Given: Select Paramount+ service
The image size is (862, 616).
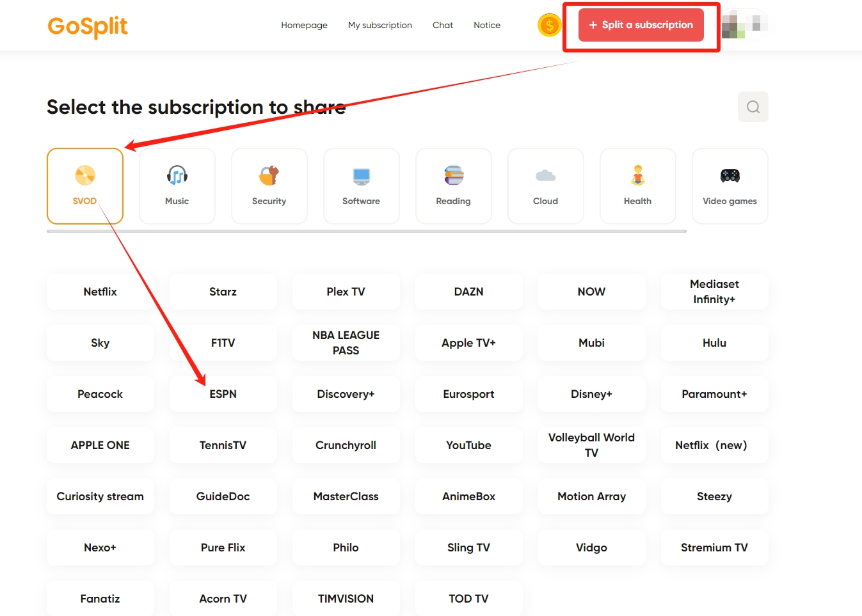Looking at the screenshot, I should tap(715, 394).
